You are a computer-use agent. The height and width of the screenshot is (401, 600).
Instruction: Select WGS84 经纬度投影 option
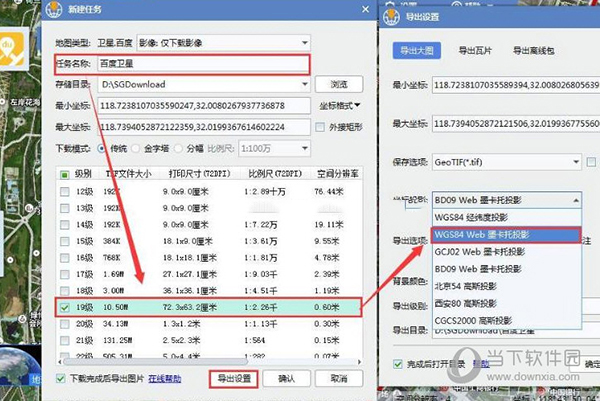click(x=507, y=217)
